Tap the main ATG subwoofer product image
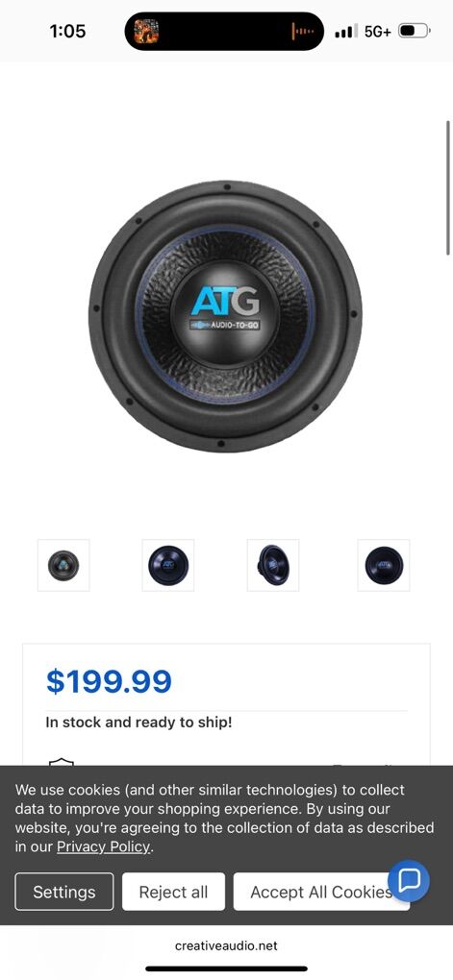 click(x=225, y=316)
